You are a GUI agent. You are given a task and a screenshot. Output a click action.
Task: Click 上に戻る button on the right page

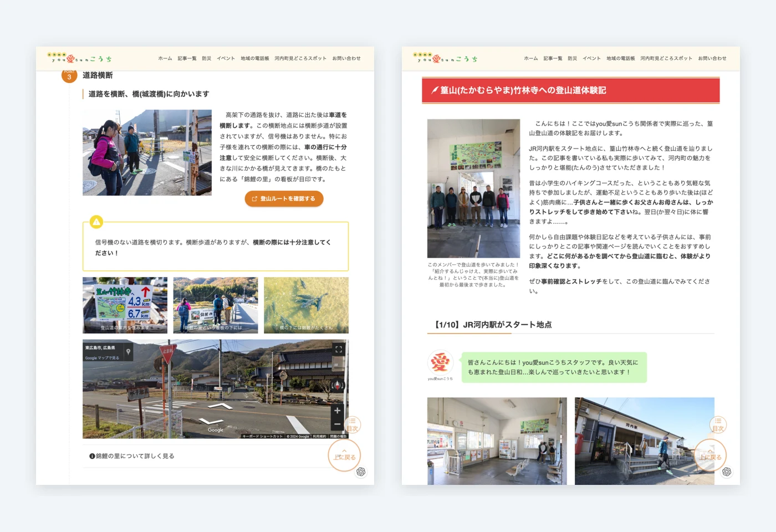[710, 455]
